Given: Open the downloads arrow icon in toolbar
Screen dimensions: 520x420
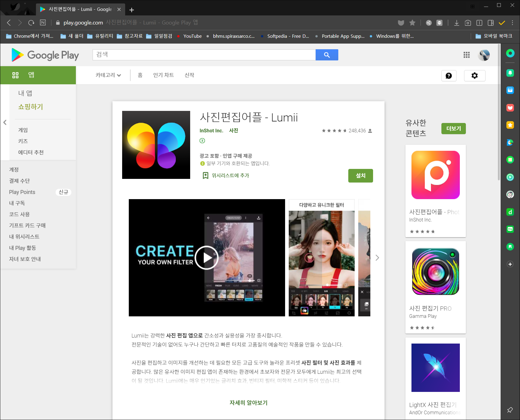Looking at the screenshot, I should coord(457,23).
